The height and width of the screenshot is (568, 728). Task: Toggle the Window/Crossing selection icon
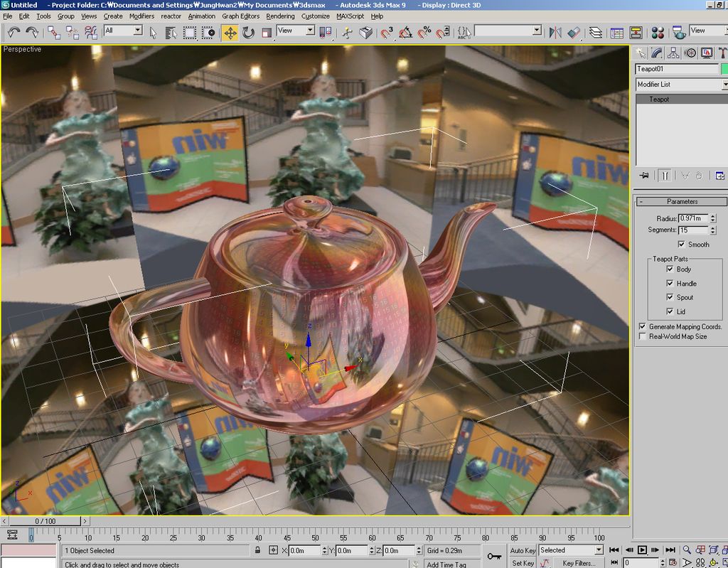208,32
